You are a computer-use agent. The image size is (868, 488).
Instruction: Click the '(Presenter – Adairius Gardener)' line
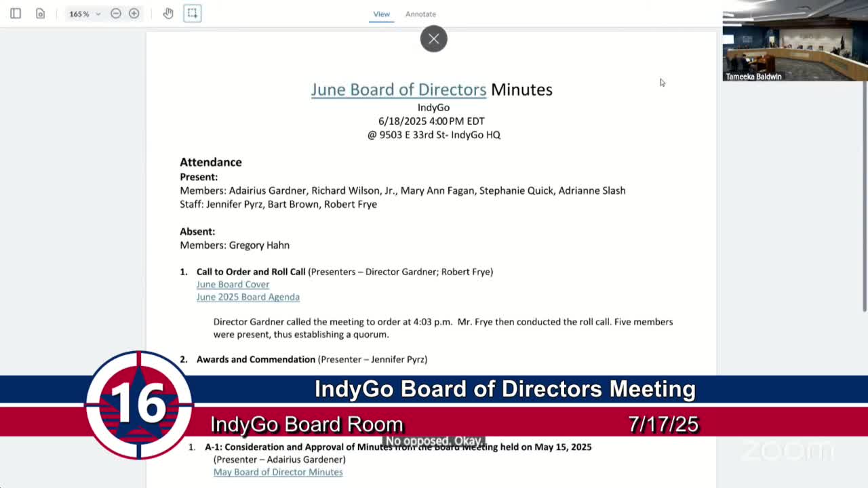279,460
